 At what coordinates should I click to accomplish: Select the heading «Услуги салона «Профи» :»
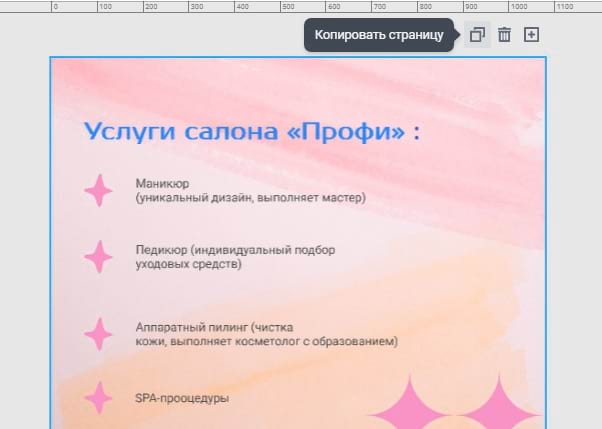pos(252,131)
